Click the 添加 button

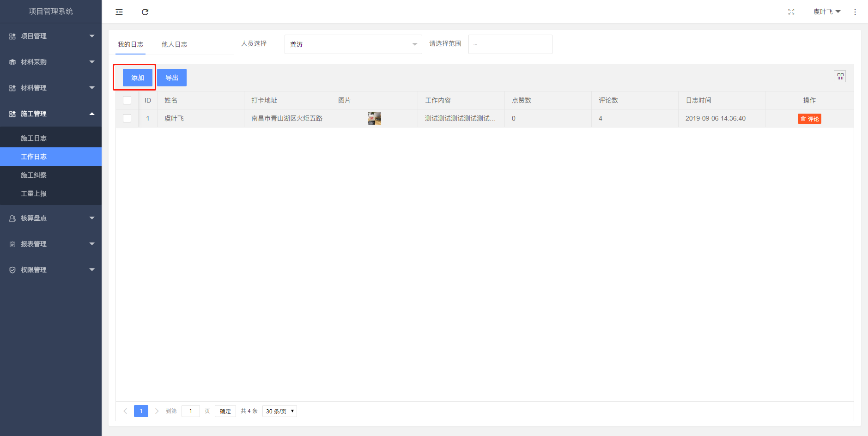[x=138, y=78]
